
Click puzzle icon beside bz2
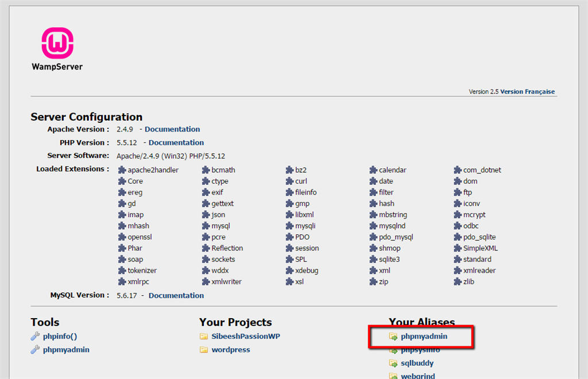289,170
